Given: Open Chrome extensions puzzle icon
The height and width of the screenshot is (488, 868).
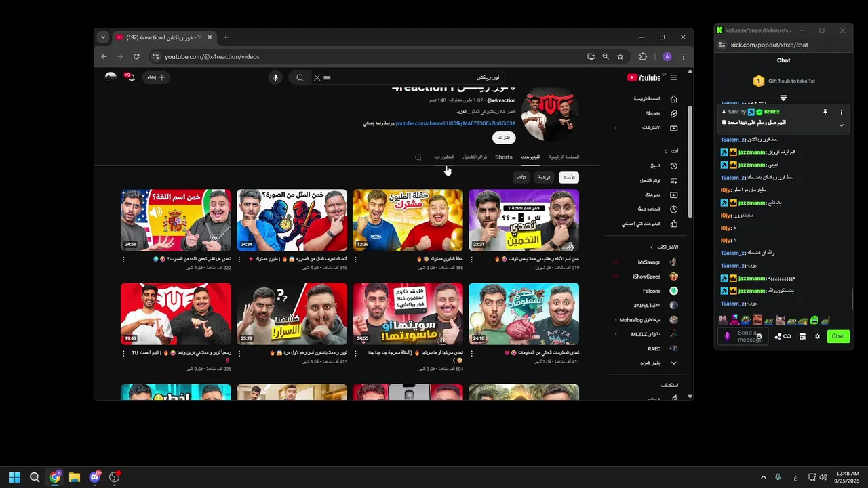Looking at the screenshot, I should pyautogui.click(x=643, y=56).
